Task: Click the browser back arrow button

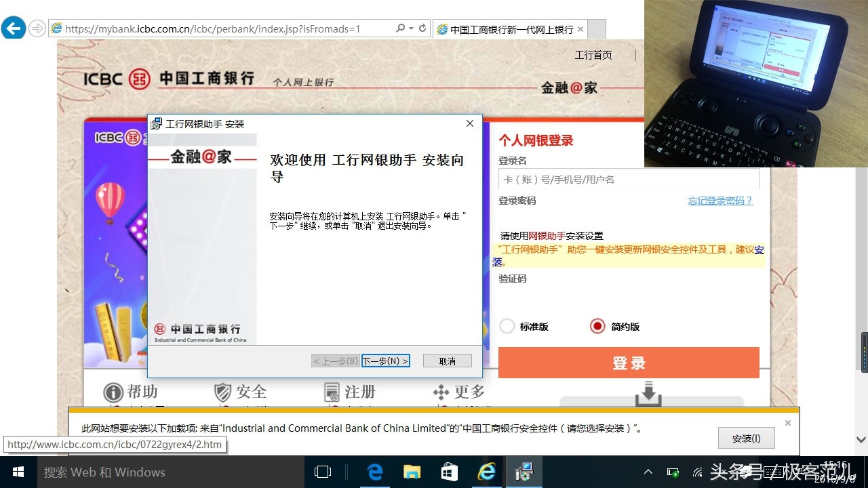Action: 14,28
